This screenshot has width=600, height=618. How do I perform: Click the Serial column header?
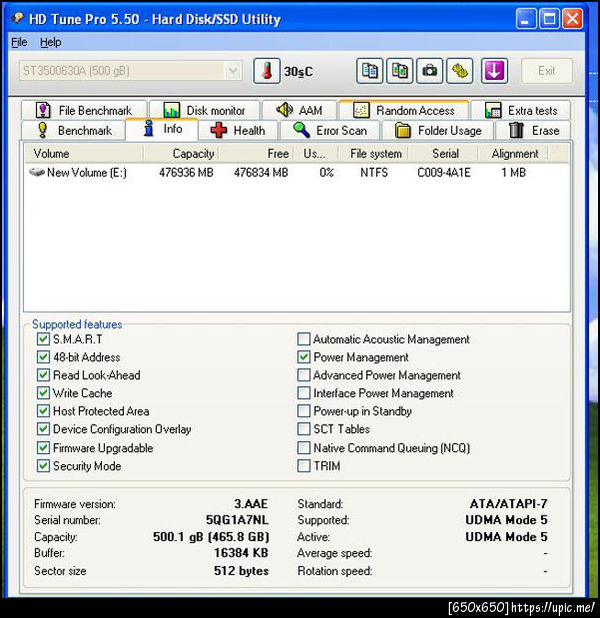click(443, 153)
